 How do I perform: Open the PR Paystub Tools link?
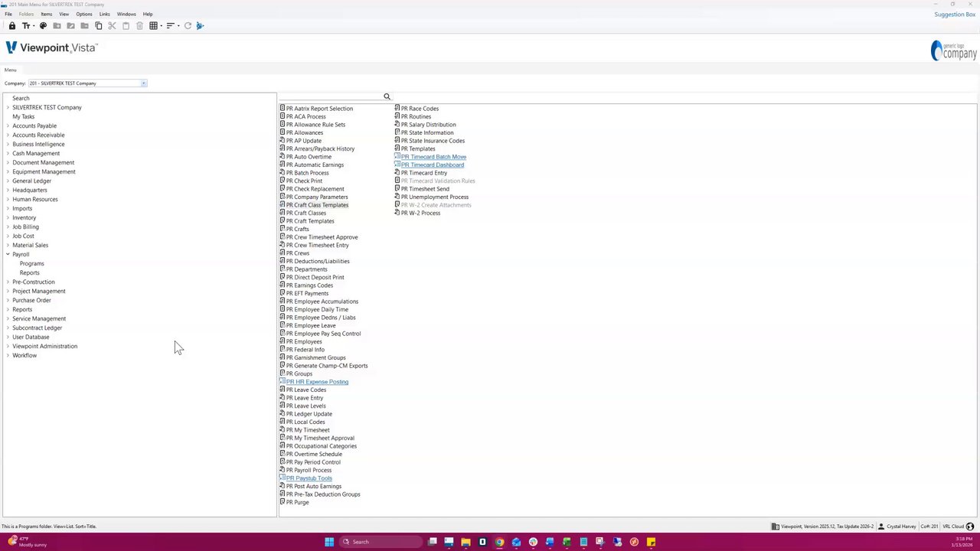coord(309,478)
